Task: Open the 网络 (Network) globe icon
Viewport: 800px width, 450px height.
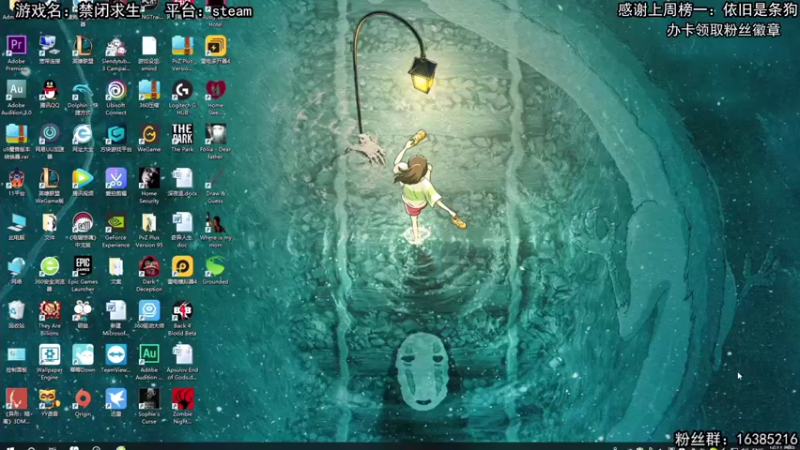Action: pyautogui.click(x=16, y=266)
